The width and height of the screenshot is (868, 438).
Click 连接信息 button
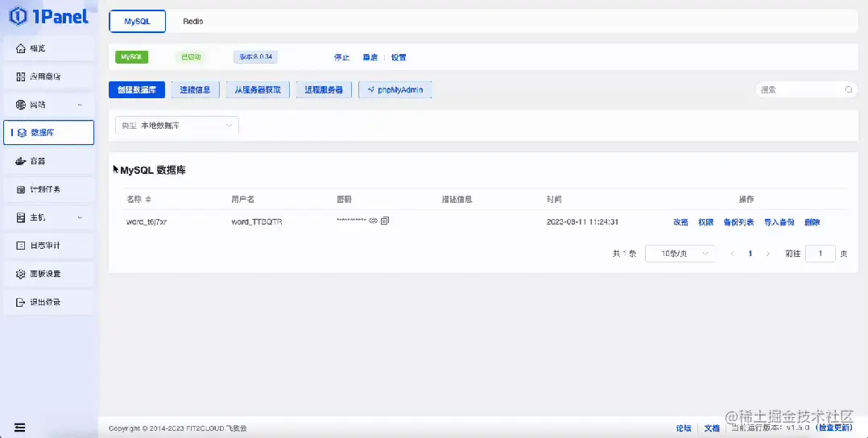pos(196,89)
